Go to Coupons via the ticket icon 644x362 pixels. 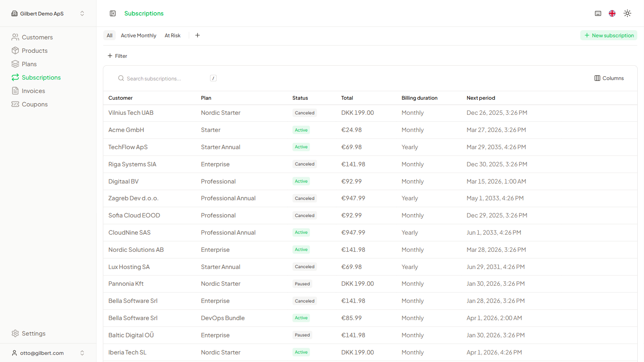pos(16,104)
